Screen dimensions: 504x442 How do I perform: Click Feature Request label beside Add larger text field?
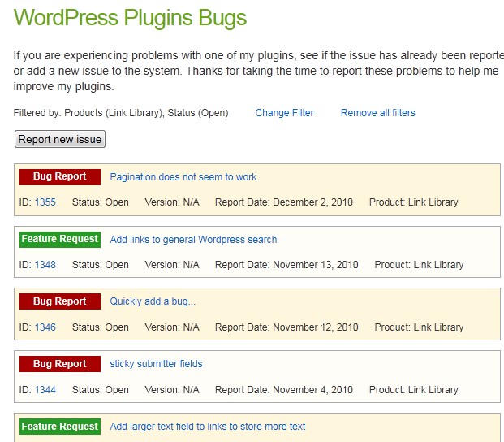pyautogui.click(x=60, y=427)
